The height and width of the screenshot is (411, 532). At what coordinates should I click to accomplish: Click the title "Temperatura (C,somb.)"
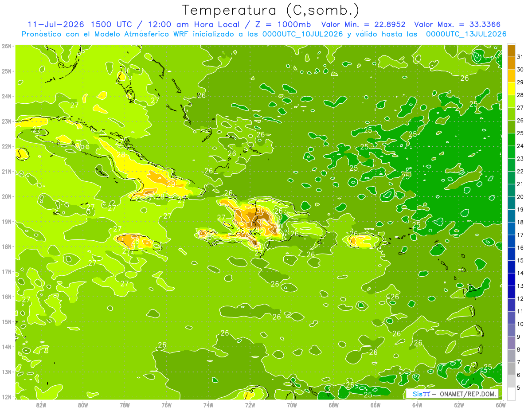click(270, 10)
